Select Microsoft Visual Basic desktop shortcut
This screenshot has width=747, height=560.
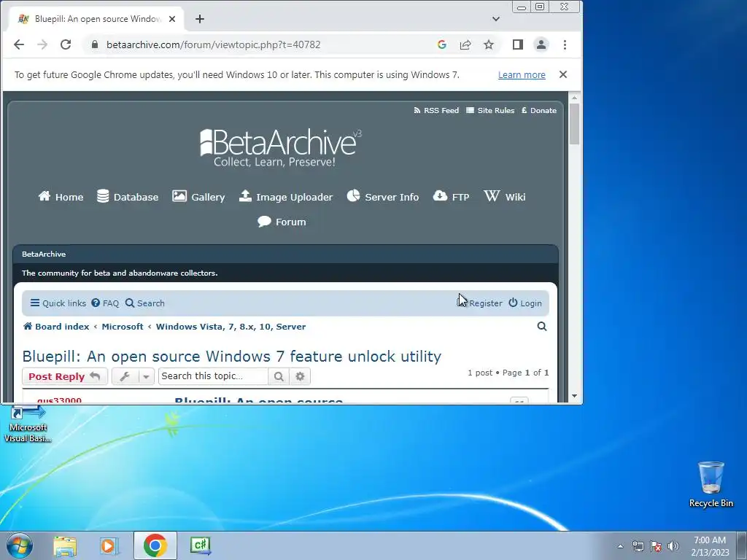pos(28,424)
